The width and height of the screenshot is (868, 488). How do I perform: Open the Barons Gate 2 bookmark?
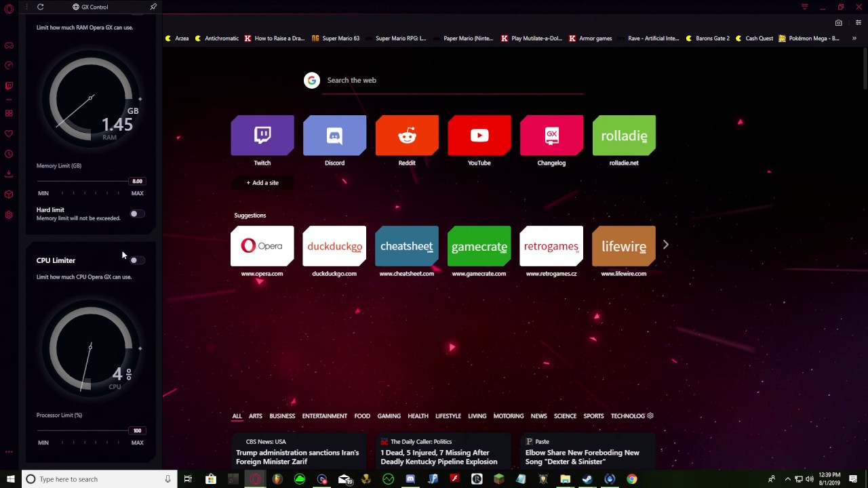point(708,39)
